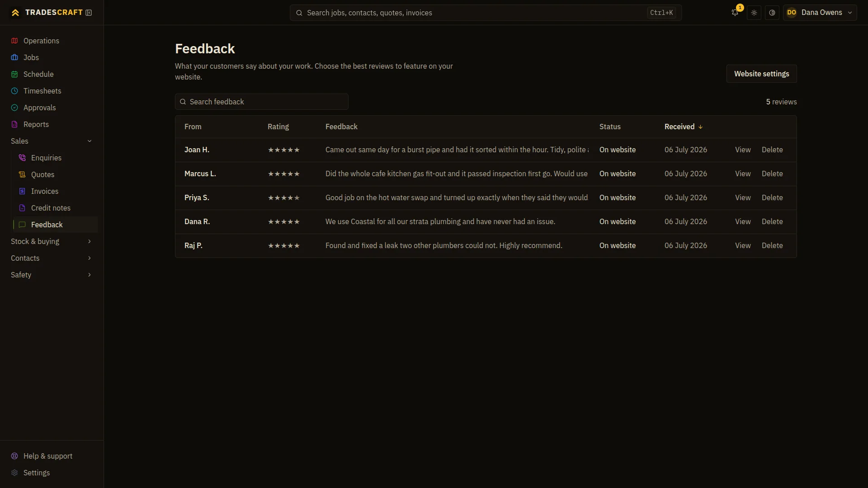The image size is (868, 488).
Task: Click Priya S. five-star rating
Action: pyautogui.click(x=284, y=197)
